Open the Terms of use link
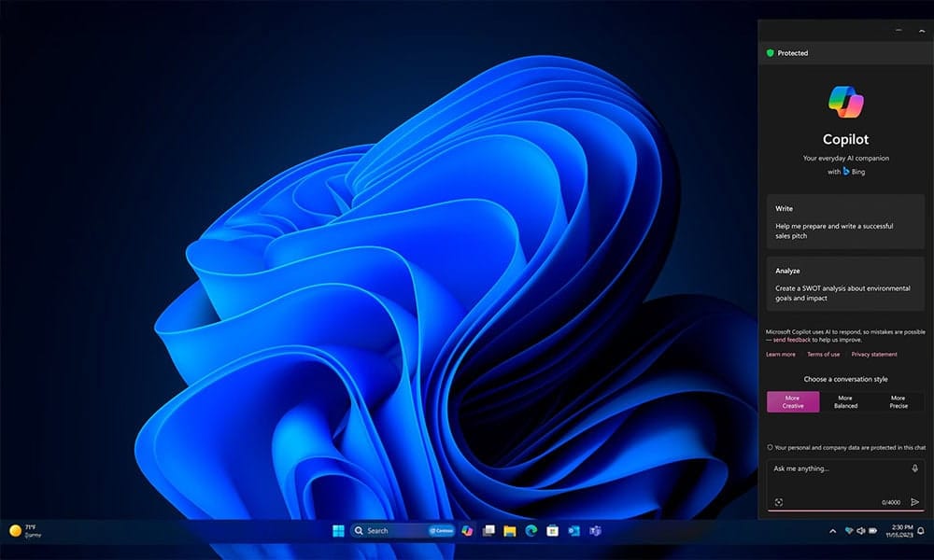The height and width of the screenshot is (560, 934). pyautogui.click(x=823, y=354)
